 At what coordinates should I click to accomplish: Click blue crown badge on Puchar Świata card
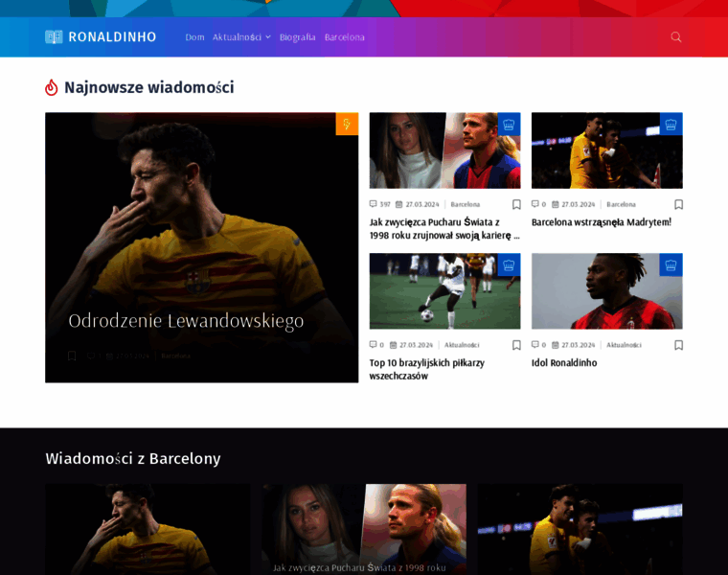[x=509, y=124]
